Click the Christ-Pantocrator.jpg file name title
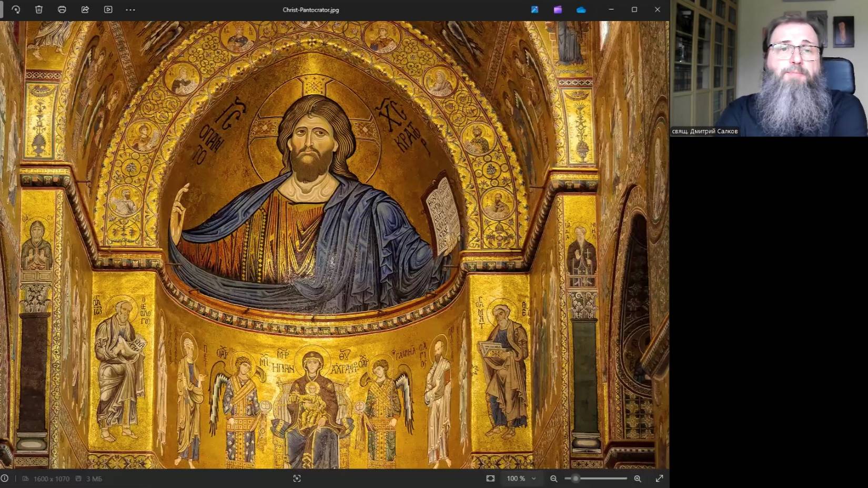Screen dimensions: 868x488 point(310,9)
